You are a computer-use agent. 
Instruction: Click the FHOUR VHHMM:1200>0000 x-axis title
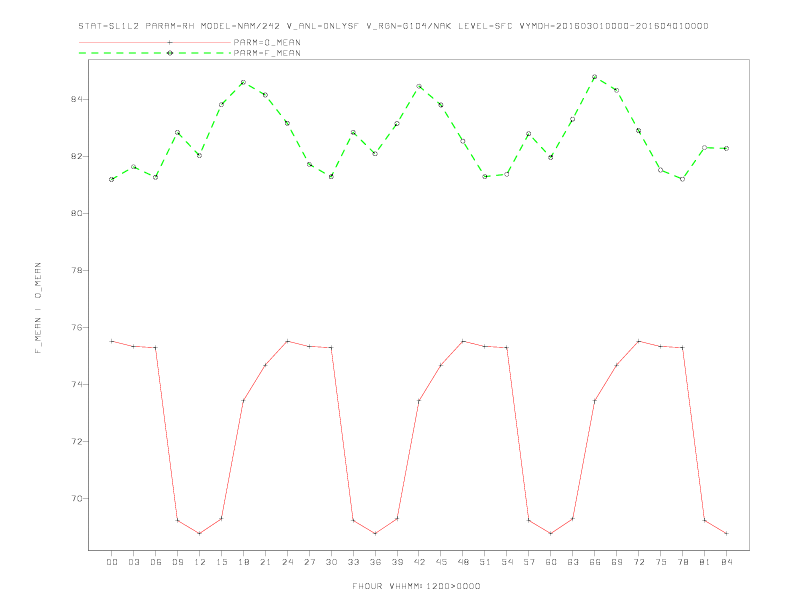416,586
